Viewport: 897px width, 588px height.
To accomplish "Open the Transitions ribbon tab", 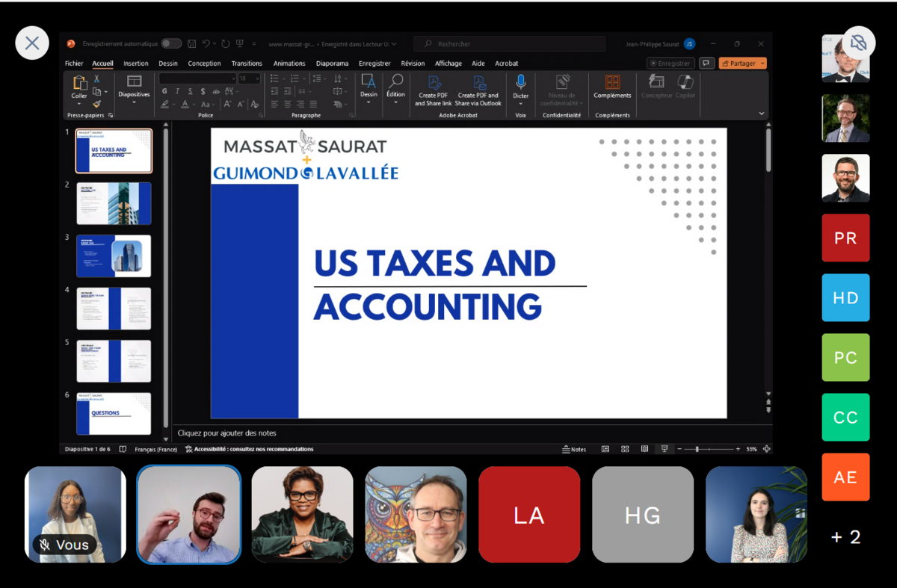I will coord(247,64).
